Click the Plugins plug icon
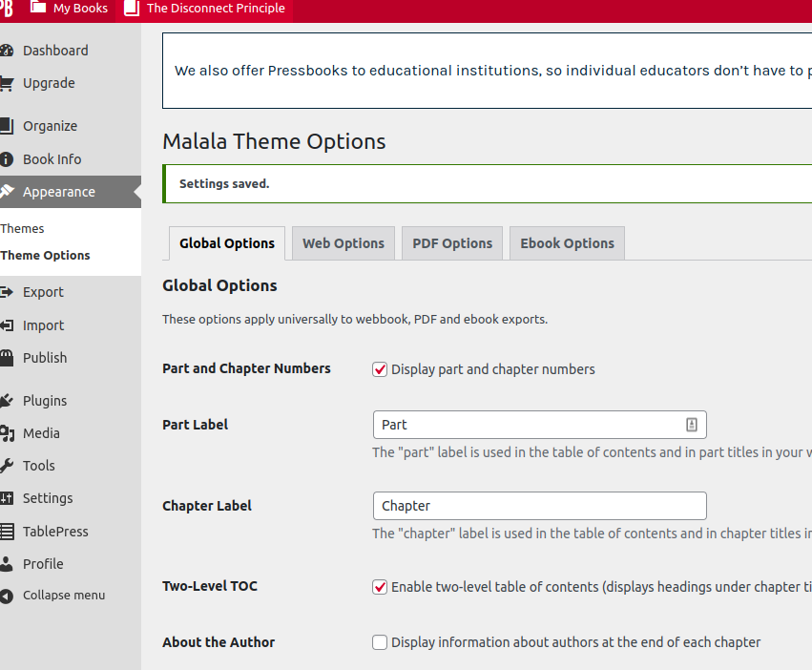 [6, 401]
